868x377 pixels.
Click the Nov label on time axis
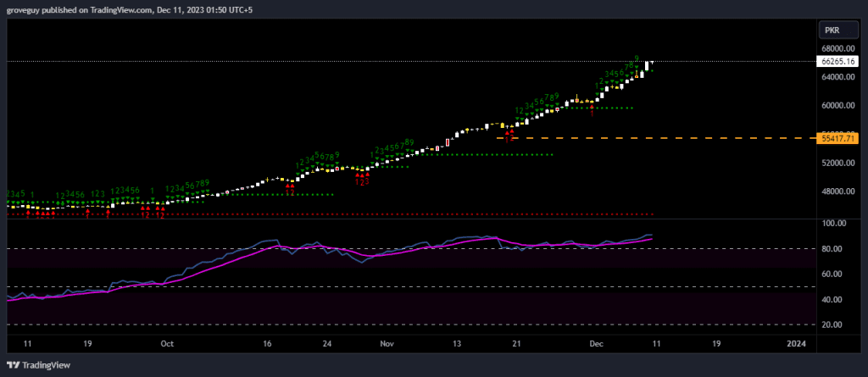387,344
